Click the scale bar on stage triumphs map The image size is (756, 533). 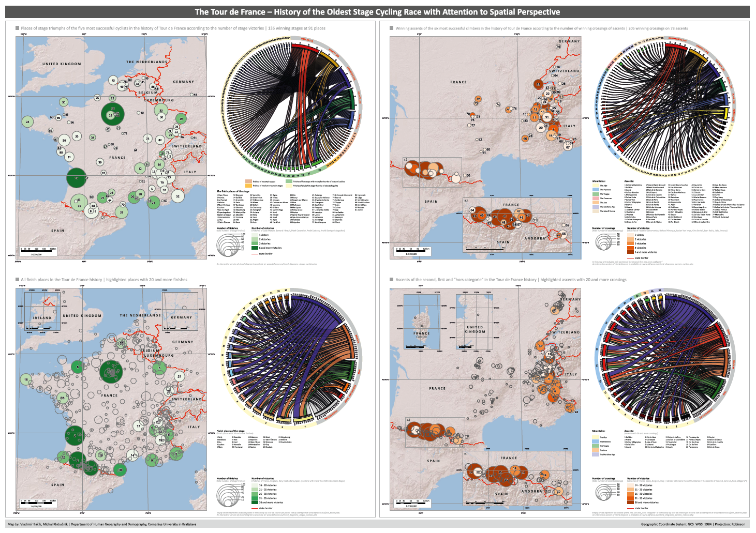[x=39, y=250]
